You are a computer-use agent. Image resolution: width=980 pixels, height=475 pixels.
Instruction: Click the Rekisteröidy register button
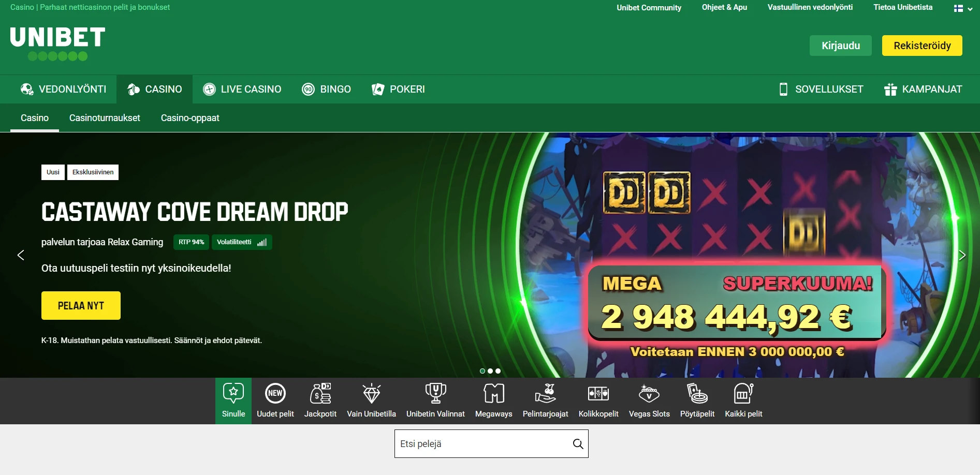coord(922,46)
